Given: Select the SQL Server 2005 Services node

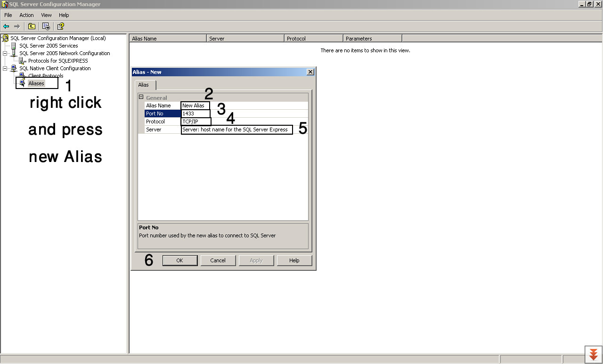Looking at the screenshot, I should click(x=49, y=46).
